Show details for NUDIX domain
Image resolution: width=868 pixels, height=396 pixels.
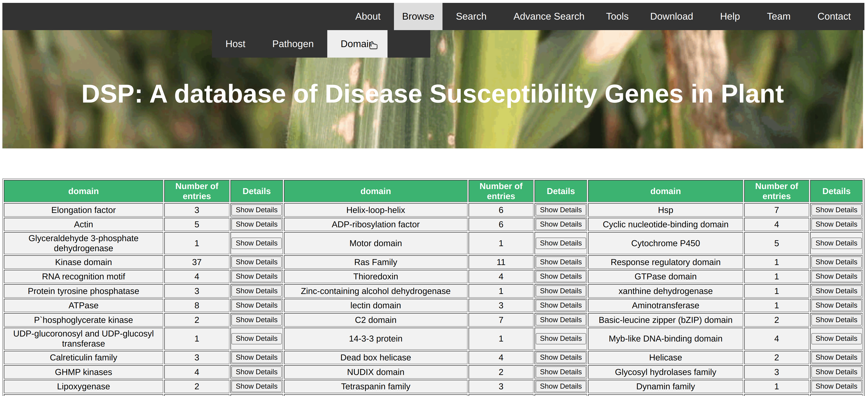point(561,372)
